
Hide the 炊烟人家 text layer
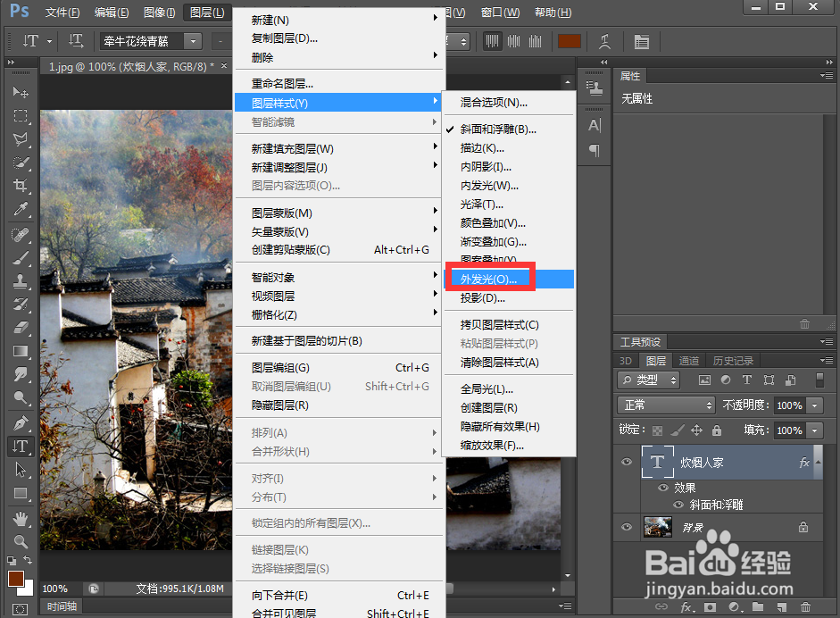pyautogui.click(x=626, y=462)
